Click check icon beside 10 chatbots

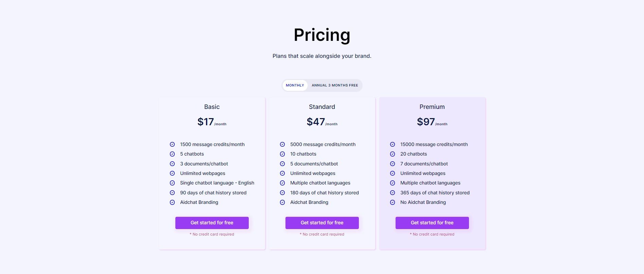pyautogui.click(x=282, y=154)
